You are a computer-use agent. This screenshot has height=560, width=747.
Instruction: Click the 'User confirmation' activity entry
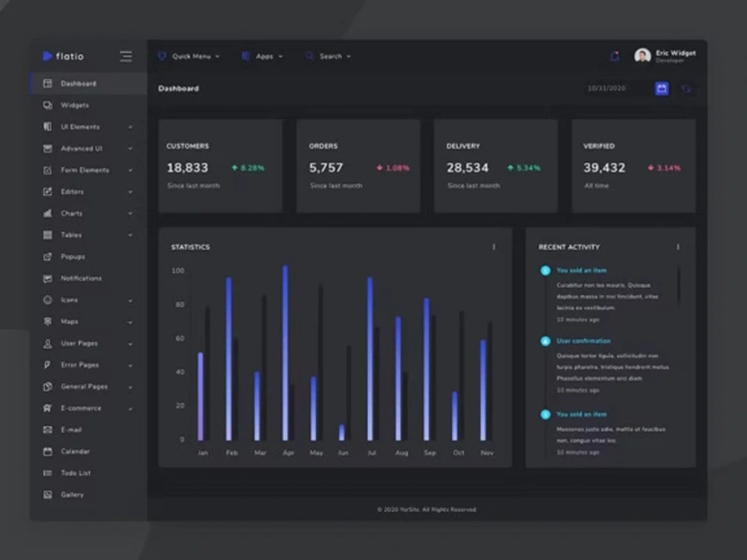pyautogui.click(x=583, y=341)
